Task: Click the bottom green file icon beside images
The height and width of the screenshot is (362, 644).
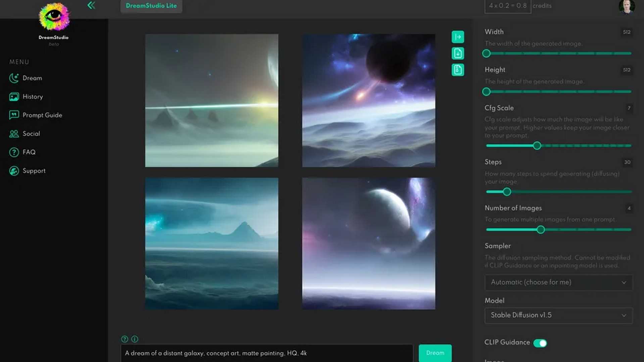Action: coord(458,70)
